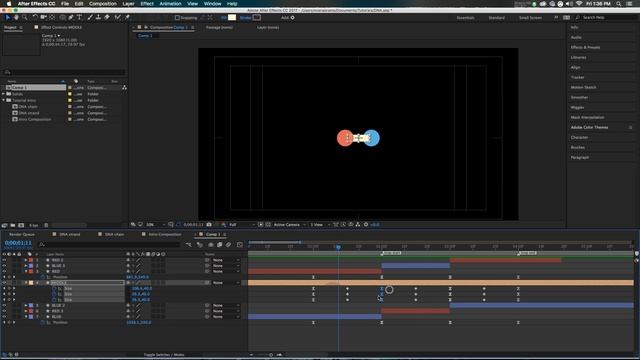The width and height of the screenshot is (640, 360).
Task: Open the Composition menu
Action: point(102,4)
